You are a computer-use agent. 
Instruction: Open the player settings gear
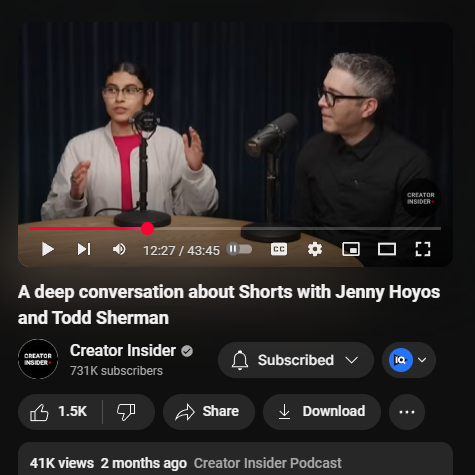[x=315, y=249]
